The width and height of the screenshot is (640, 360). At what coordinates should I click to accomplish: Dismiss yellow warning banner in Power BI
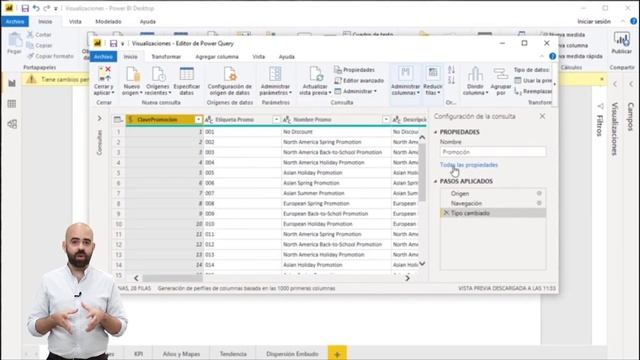click(x=602, y=79)
